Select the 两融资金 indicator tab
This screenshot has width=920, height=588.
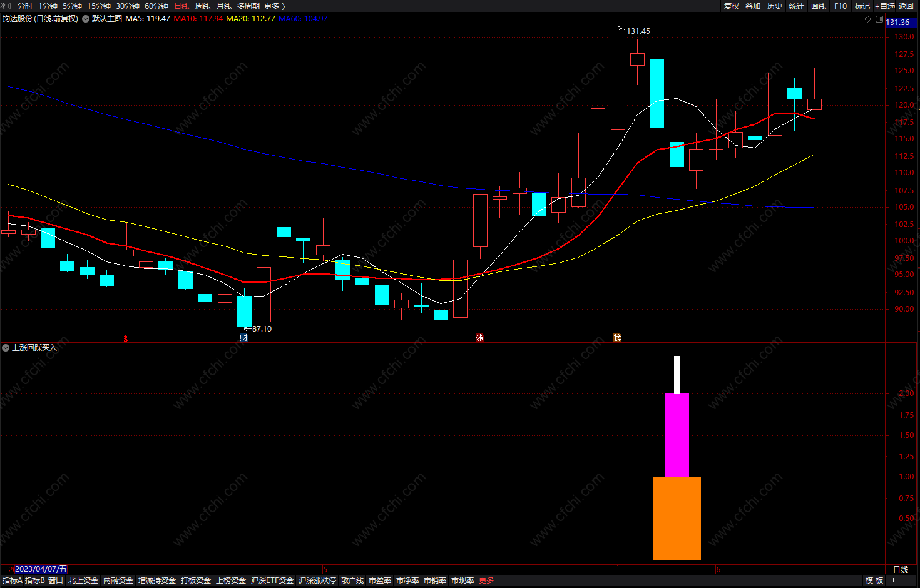click(118, 580)
